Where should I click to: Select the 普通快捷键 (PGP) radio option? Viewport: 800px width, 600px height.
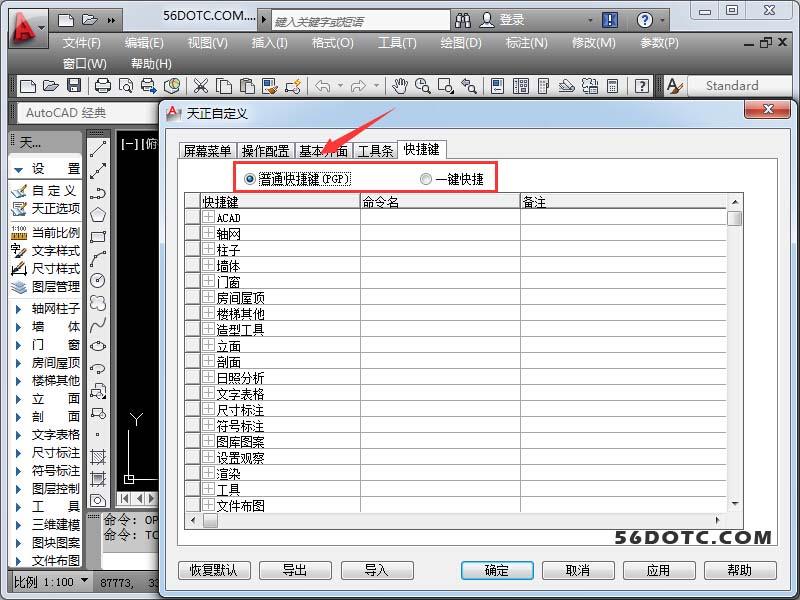(x=250, y=179)
